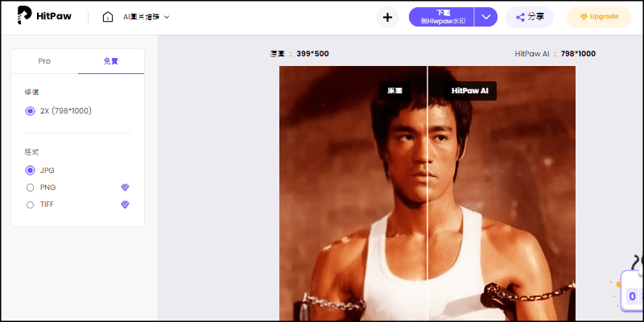Download without HitPaw watermark
The image size is (644, 322).
[x=441, y=17]
